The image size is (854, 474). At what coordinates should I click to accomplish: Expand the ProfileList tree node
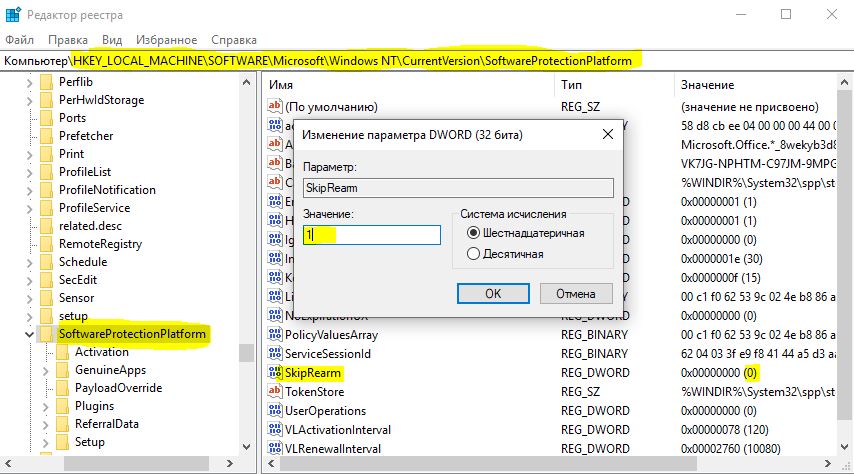tap(29, 173)
